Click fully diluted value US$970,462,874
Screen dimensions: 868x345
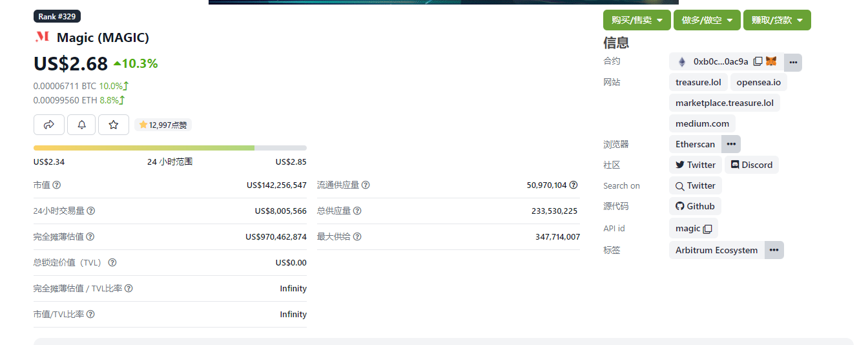pyautogui.click(x=276, y=236)
